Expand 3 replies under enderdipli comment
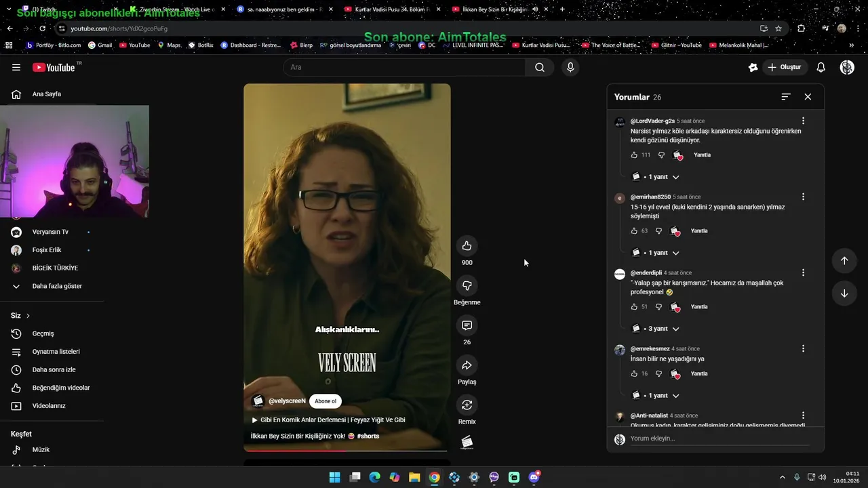Screen dimensions: 868x488 656,329
